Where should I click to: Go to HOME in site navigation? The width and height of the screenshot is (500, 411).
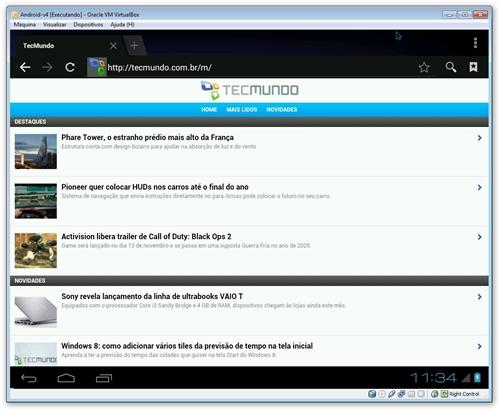click(209, 110)
